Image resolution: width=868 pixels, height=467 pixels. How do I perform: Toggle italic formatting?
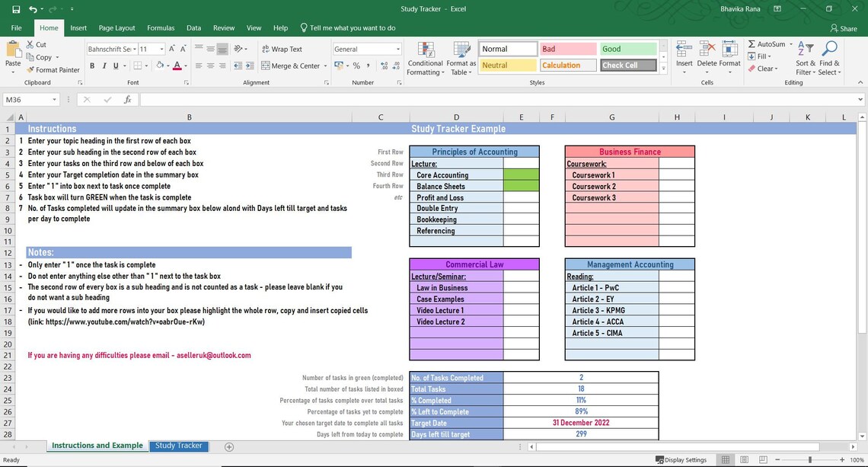[x=103, y=66]
